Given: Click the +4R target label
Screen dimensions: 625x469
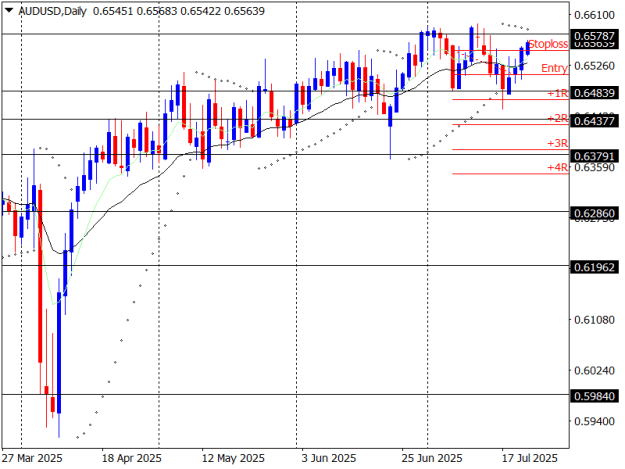Looking at the screenshot, I should (x=557, y=167).
